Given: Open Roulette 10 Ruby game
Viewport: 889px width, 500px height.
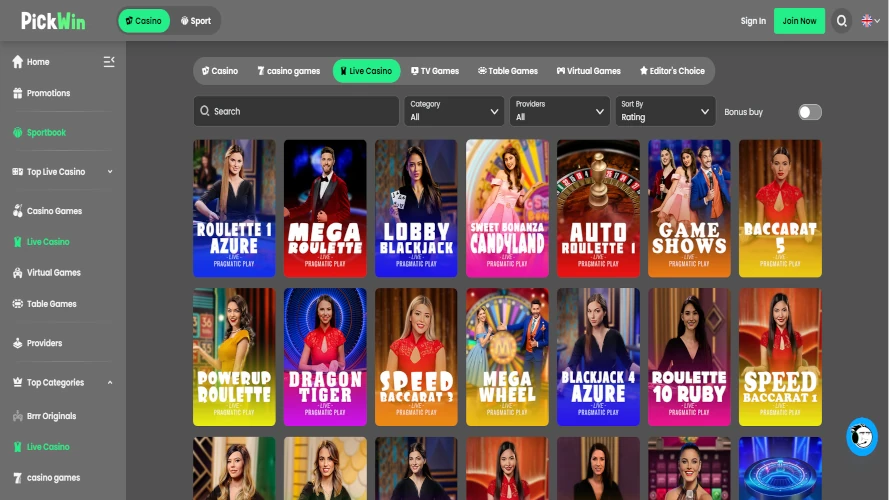Looking at the screenshot, I should tap(689, 357).
